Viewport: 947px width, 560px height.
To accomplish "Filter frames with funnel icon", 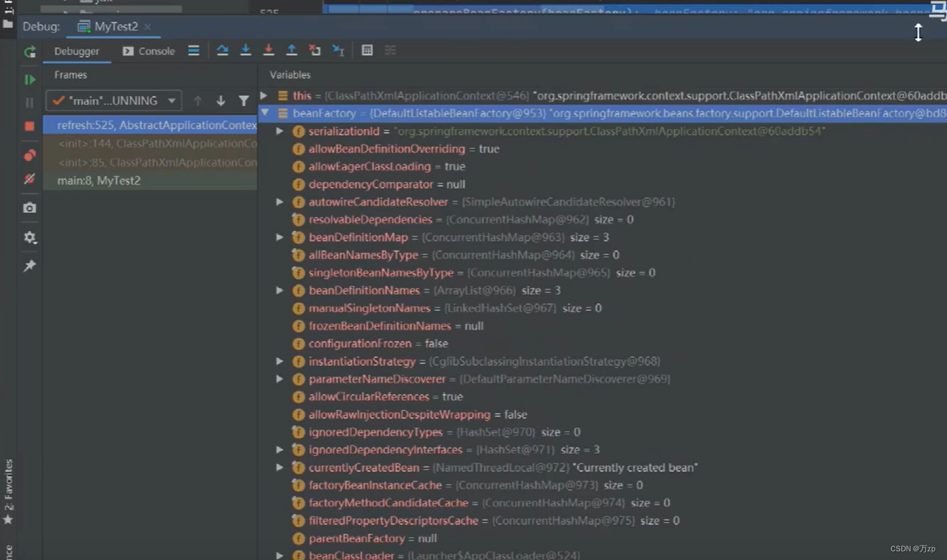I will [x=244, y=101].
